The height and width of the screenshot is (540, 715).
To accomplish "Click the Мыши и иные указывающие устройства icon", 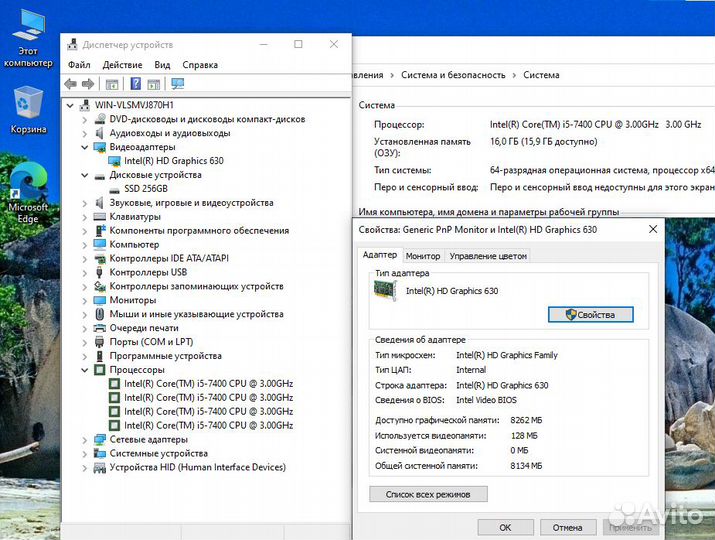I will tap(99, 314).
